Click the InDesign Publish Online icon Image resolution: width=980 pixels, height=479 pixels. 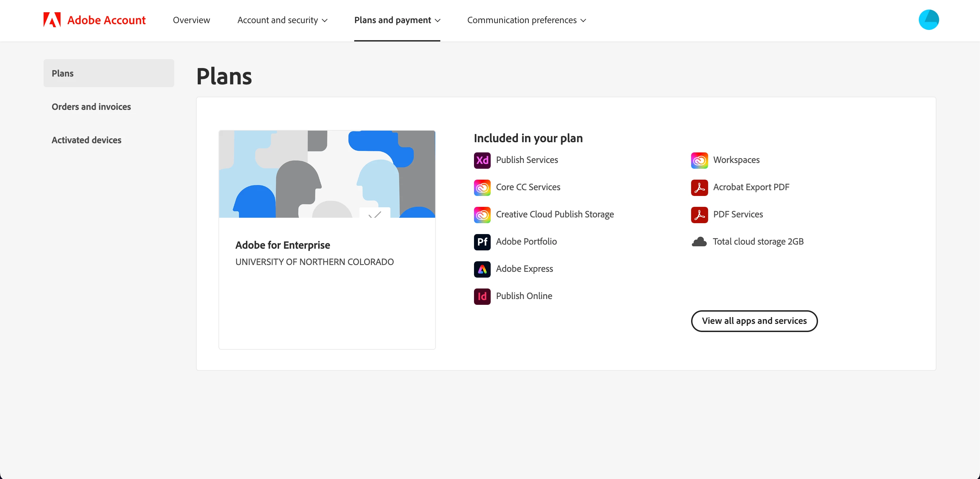pyautogui.click(x=482, y=296)
